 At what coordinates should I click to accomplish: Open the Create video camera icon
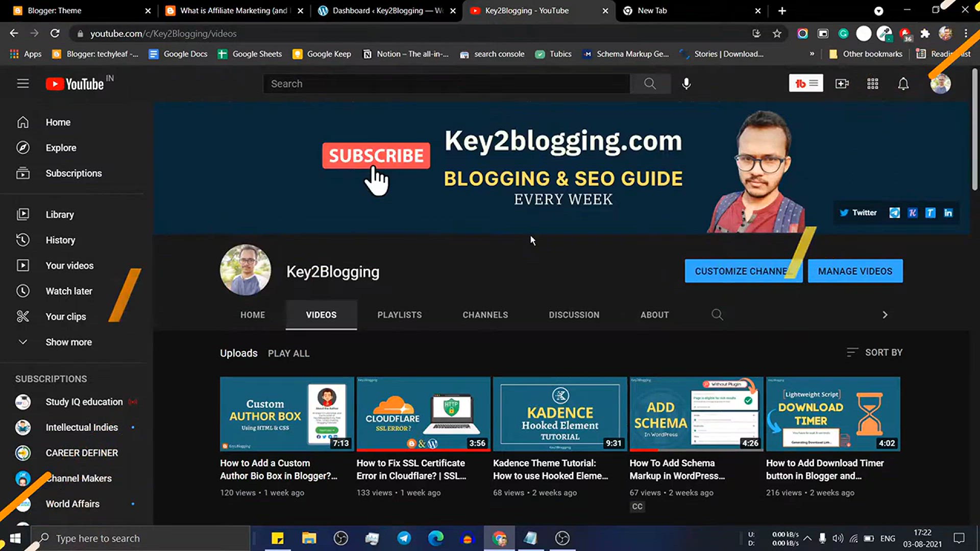click(x=842, y=84)
